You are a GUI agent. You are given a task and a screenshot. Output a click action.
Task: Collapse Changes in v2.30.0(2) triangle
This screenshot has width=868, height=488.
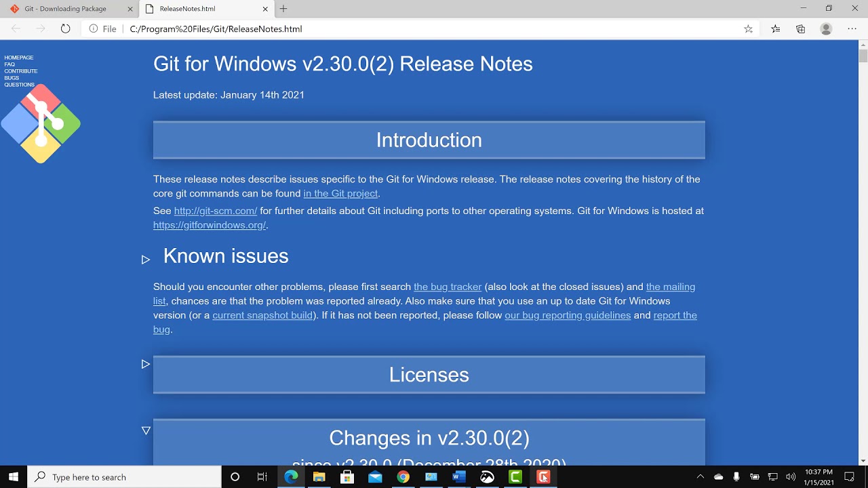[x=146, y=430]
